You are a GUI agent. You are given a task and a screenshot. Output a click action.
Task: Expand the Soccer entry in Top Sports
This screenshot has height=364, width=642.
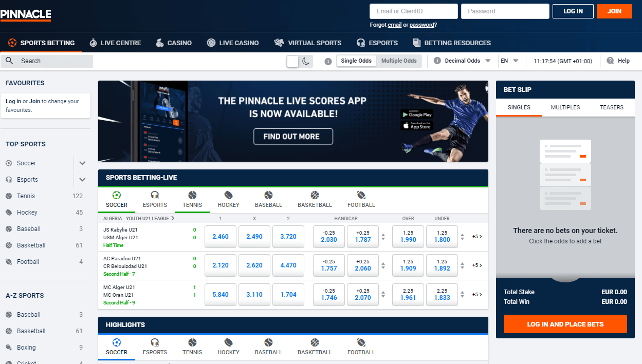click(x=82, y=163)
